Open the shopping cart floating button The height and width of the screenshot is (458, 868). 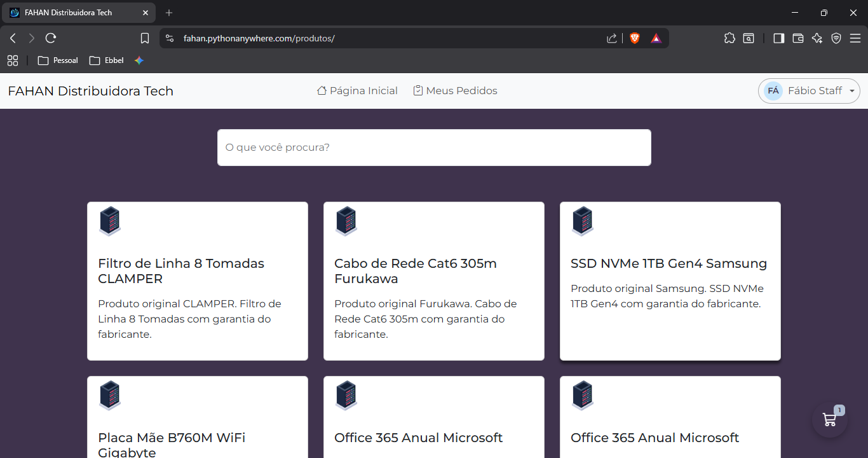829,420
